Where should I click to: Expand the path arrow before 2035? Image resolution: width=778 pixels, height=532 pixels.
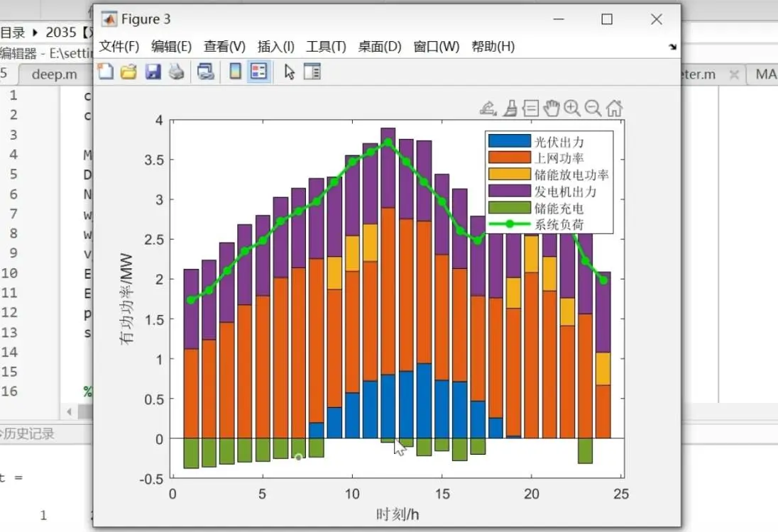(x=35, y=33)
